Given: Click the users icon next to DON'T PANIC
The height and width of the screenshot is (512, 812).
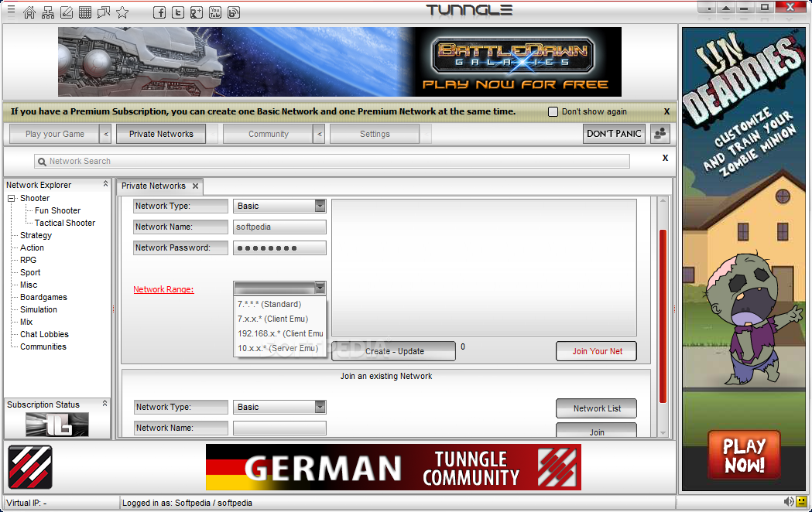Looking at the screenshot, I should (660, 134).
